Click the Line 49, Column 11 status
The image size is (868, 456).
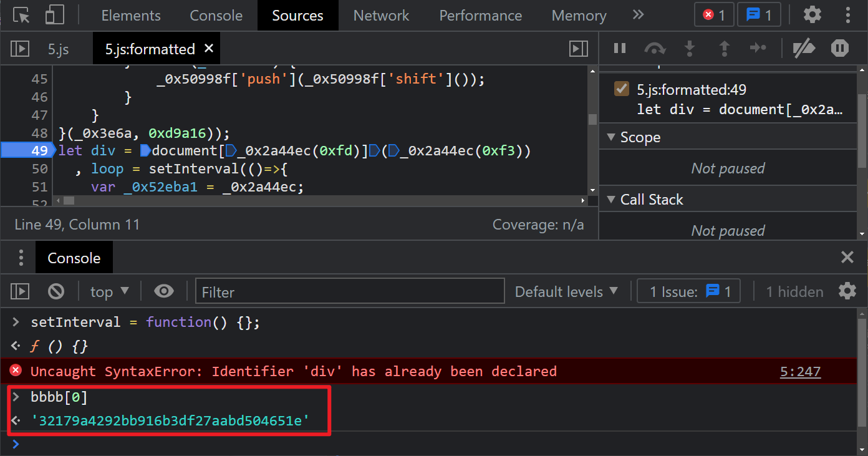tap(77, 225)
